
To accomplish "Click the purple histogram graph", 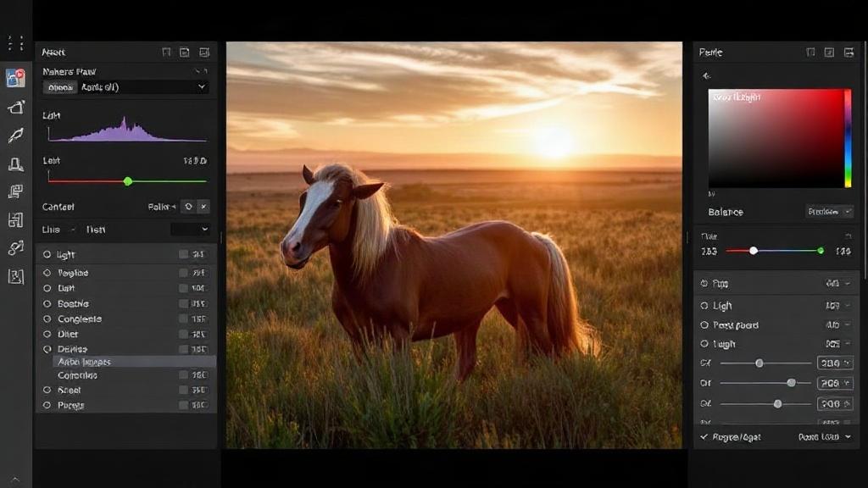I will pyautogui.click(x=127, y=129).
